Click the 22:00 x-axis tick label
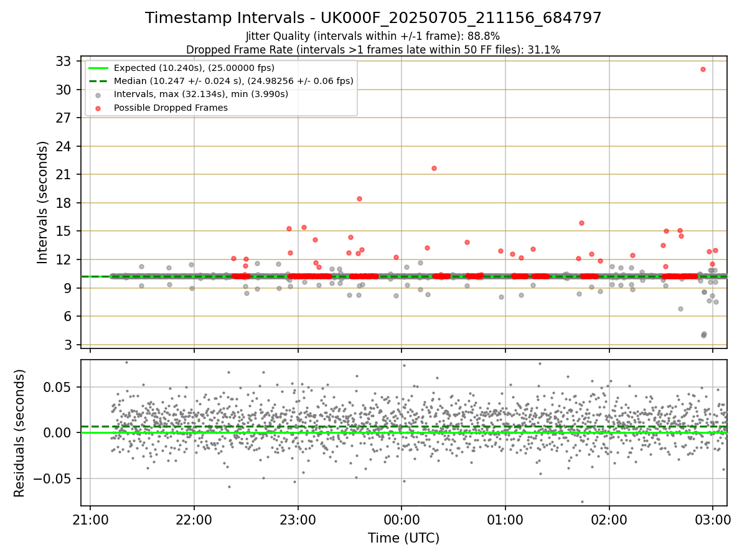 tap(194, 519)
